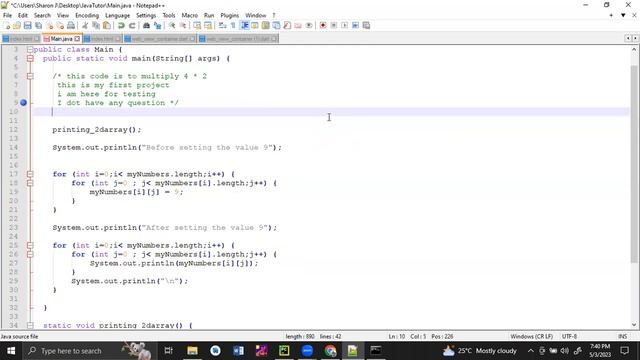This screenshot has height=360, width=640.
Task: Toggle file monitoring eye icon
Action: 309,25
